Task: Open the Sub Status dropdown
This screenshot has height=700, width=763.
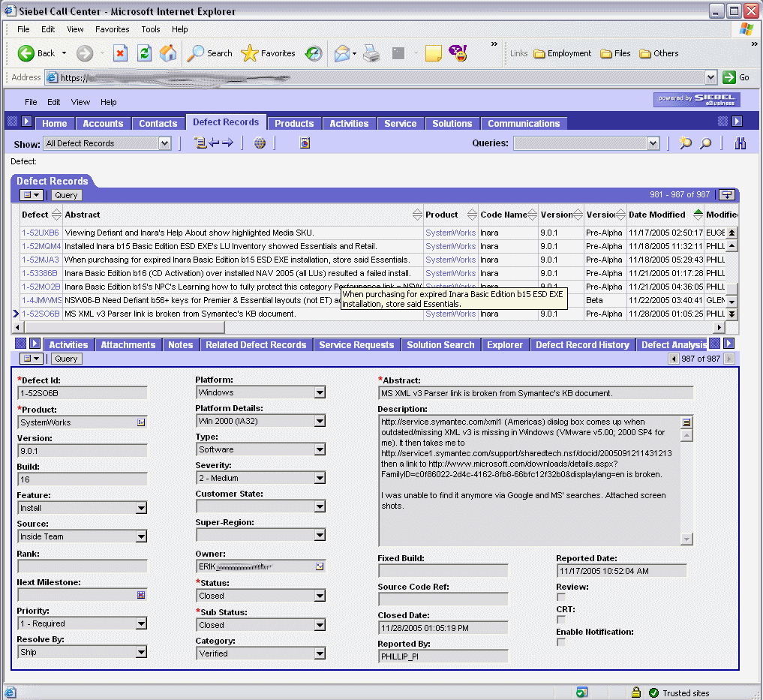Action: pyautogui.click(x=320, y=625)
